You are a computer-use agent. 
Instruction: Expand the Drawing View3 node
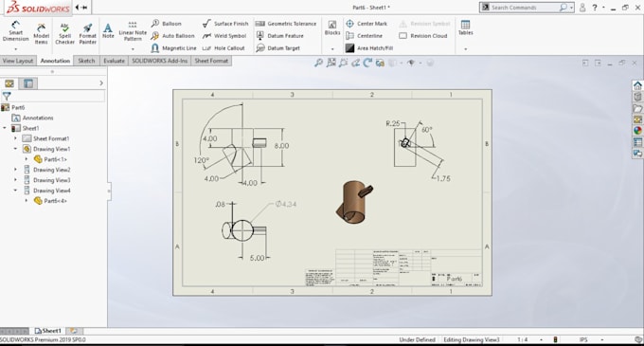(x=15, y=180)
